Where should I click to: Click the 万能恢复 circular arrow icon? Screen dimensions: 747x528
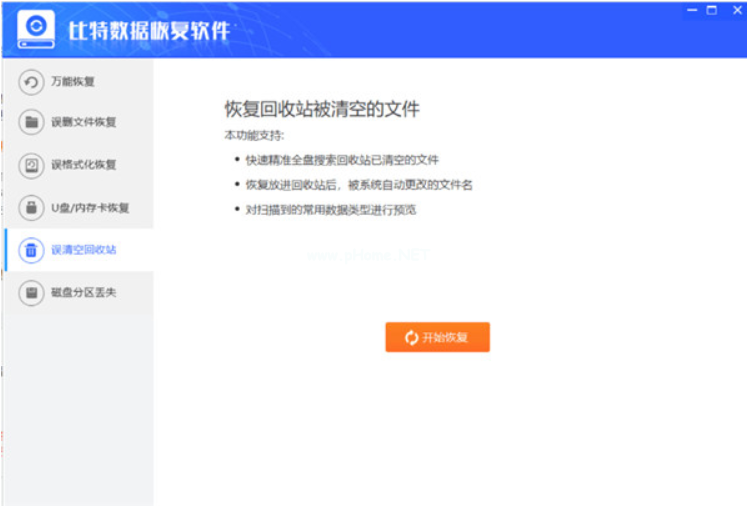(31, 82)
